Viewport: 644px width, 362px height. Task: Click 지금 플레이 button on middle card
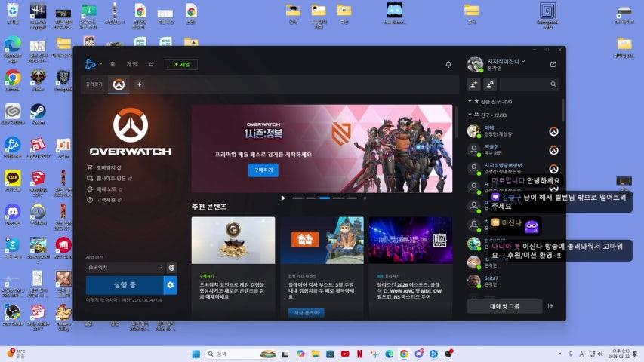(x=307, y=312)
